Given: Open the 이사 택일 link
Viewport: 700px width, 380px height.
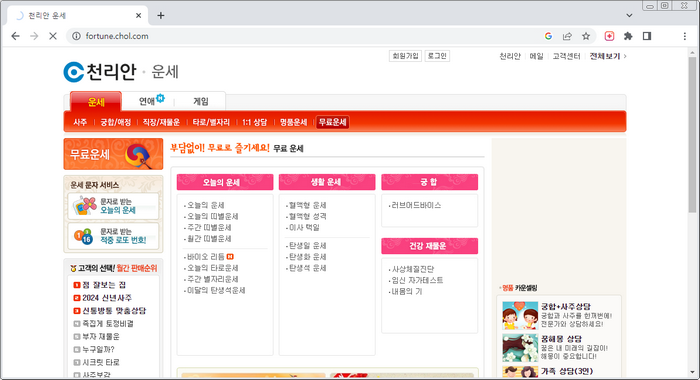Looking at the screenshot, I should (304, 228).
